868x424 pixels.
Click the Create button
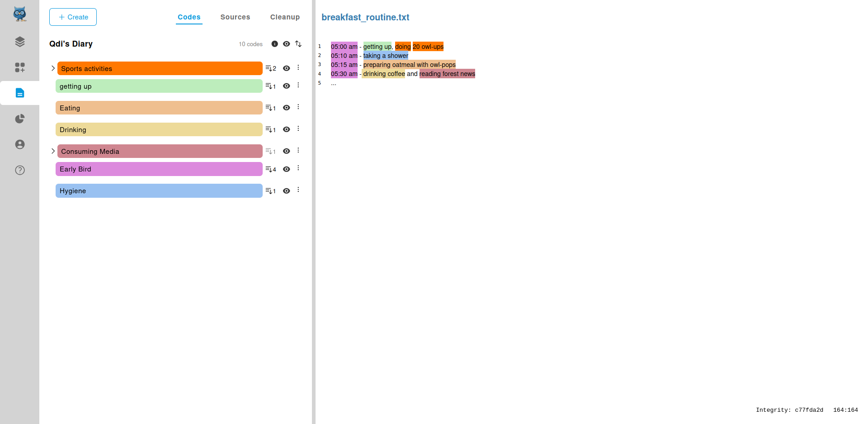point(73,17)
